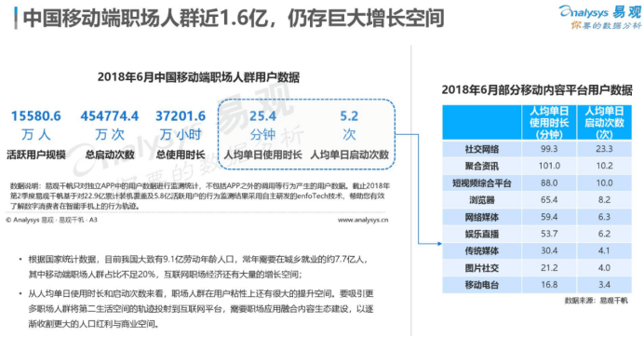Click the label 总启动次数

[x=110, y=155]
